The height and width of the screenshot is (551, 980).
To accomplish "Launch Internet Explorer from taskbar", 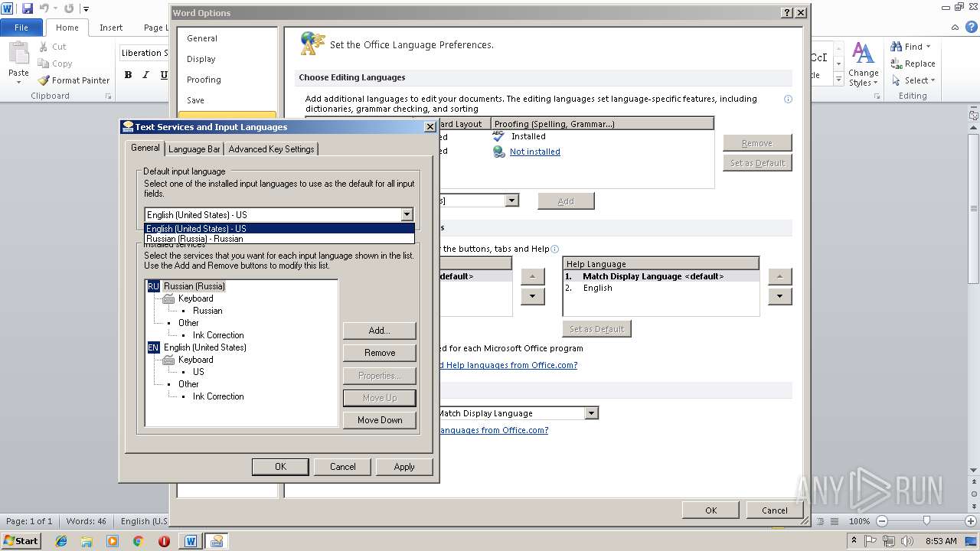I will click(x=61, y=541).
